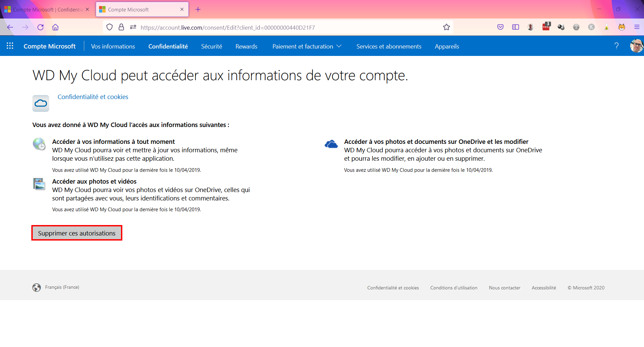The image size is (644, 347).
Task: Click 'Nous contacter' in the footer
Action: pos(504,288)
